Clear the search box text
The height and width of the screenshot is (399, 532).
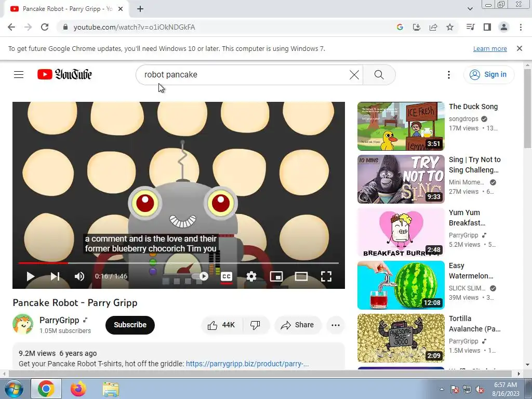(354, 75)
